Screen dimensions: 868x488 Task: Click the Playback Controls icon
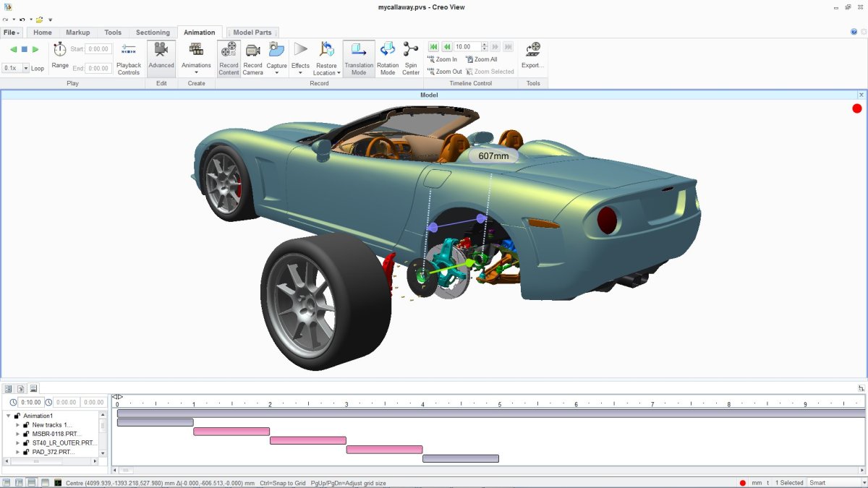129,58
